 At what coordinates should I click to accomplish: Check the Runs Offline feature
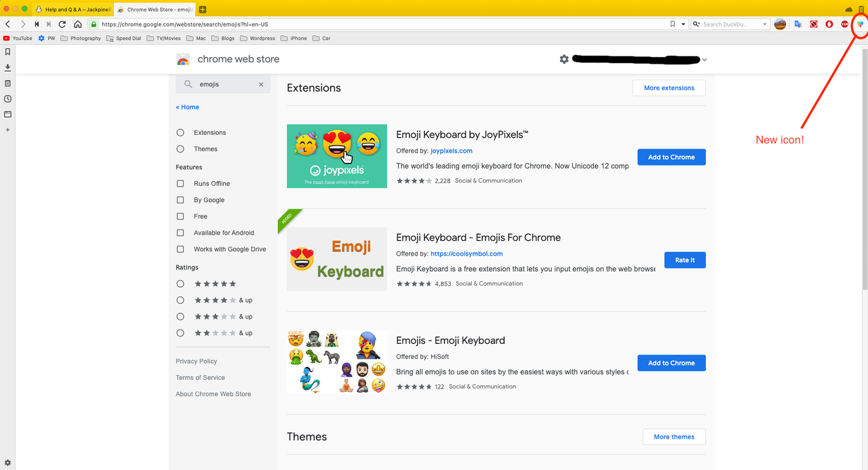click(x=180, y=184)
